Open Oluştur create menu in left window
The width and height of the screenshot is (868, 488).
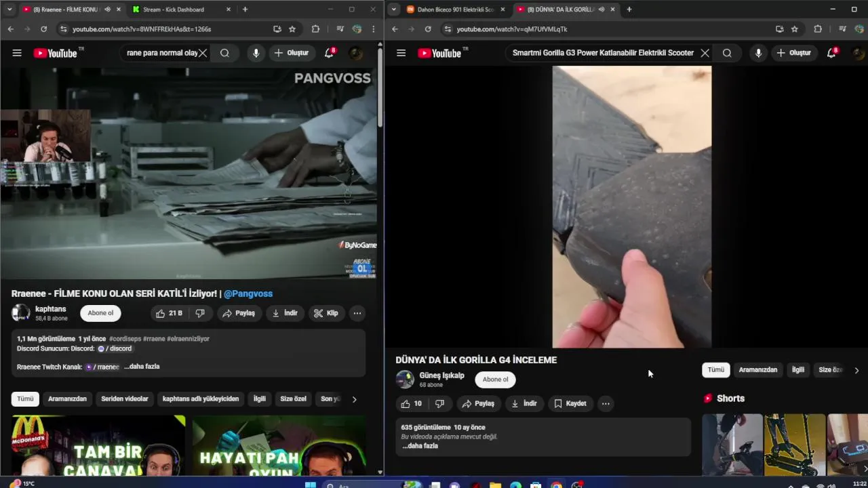coord(292,53)
